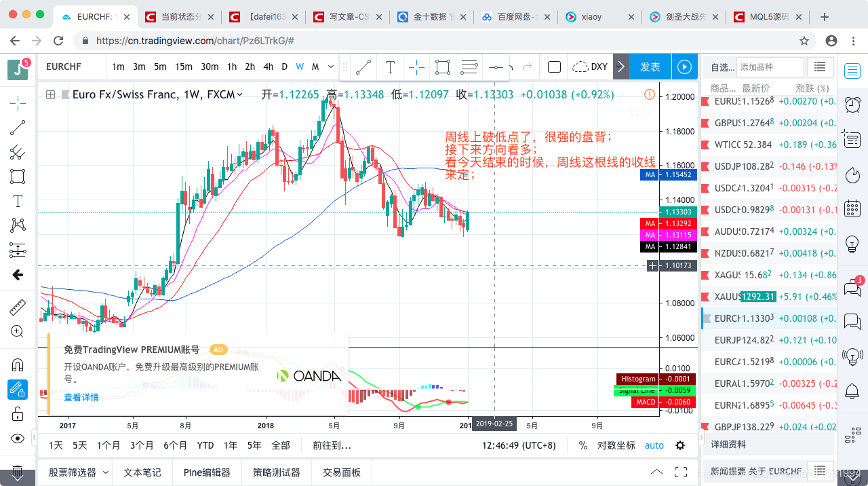The height and width of the screenshot is (486, 868).
Task: Reload the page in Chrome
Action: (x=59, y=41)
